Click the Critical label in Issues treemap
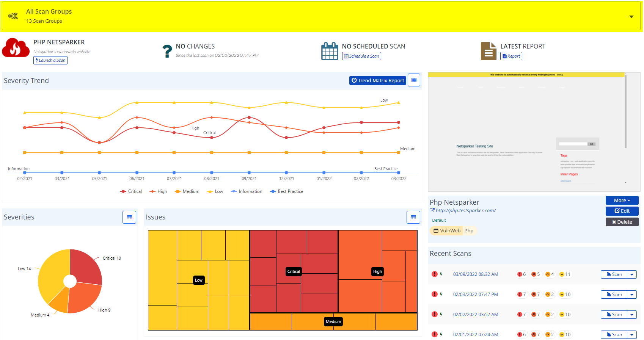Image resolution: width=644 pixels, height=340 pixels. pos(294,271)
